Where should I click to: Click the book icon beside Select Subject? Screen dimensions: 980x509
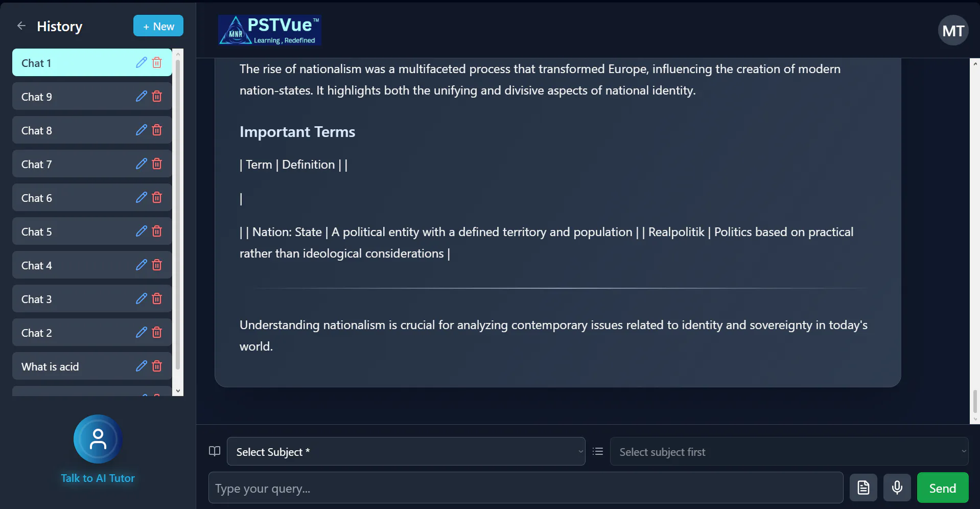click(x=215, y=451)
